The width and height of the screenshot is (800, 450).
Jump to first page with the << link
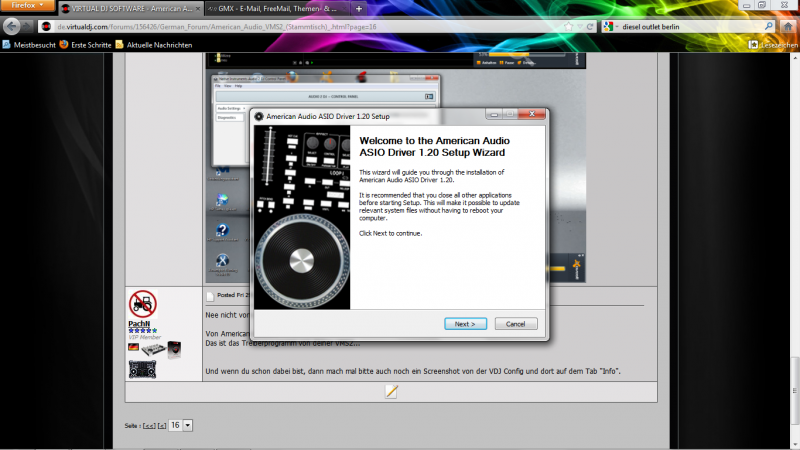tap(149, 426)
